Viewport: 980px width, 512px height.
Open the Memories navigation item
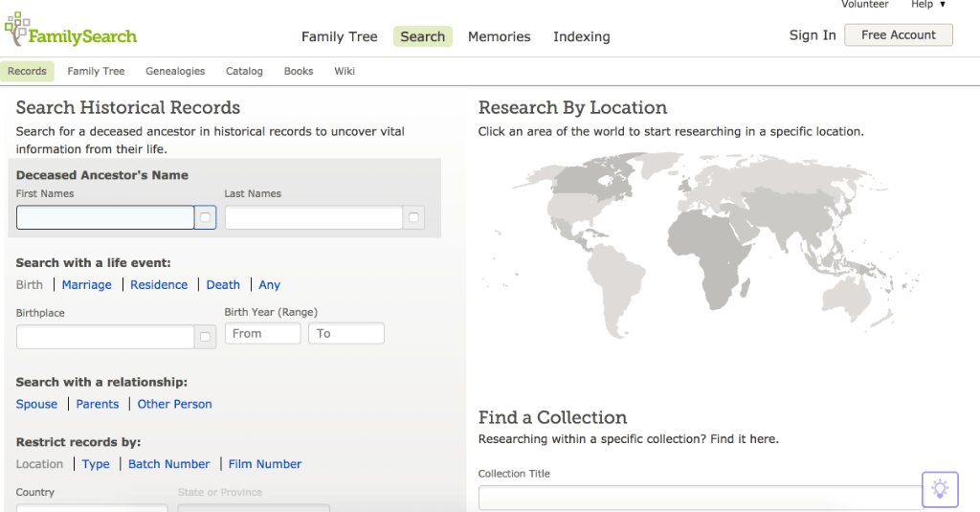[500, 37]
